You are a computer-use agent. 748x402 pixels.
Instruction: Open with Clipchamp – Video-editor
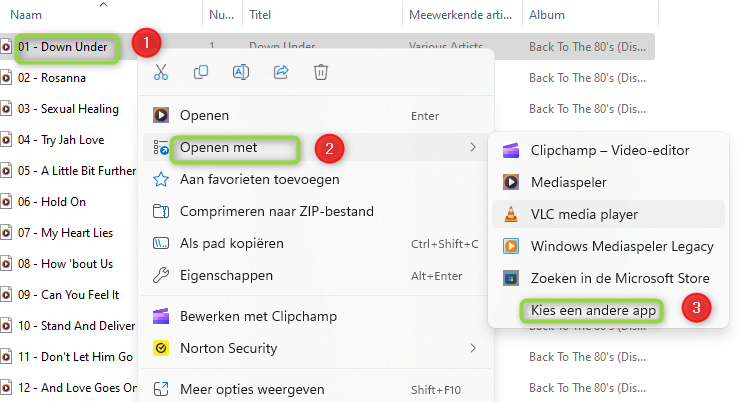click(608, 151)
